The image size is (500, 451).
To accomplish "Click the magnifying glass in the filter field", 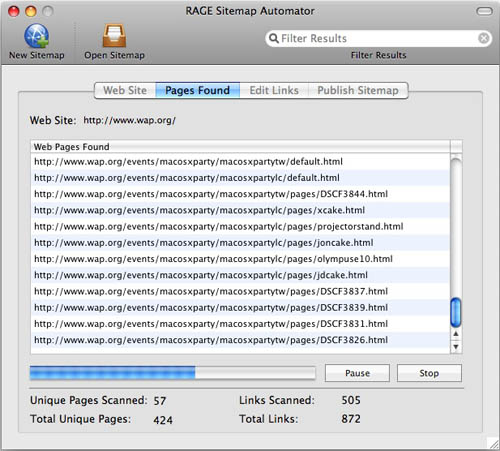I will pyautogui.click(x=273, y=38).
